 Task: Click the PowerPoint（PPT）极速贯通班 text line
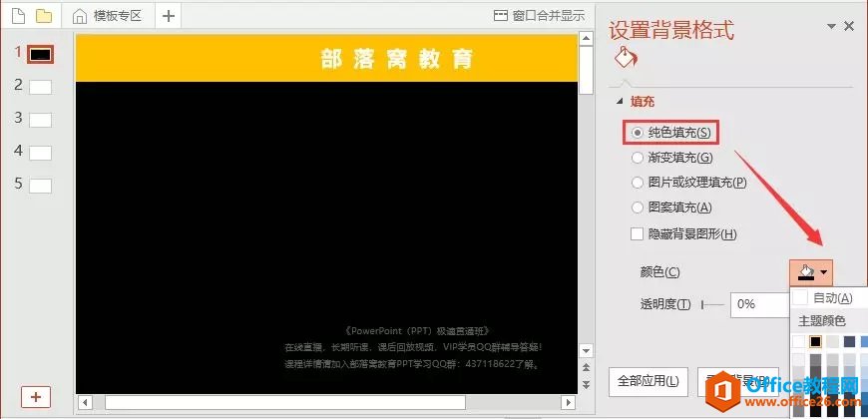pos(417,331)
